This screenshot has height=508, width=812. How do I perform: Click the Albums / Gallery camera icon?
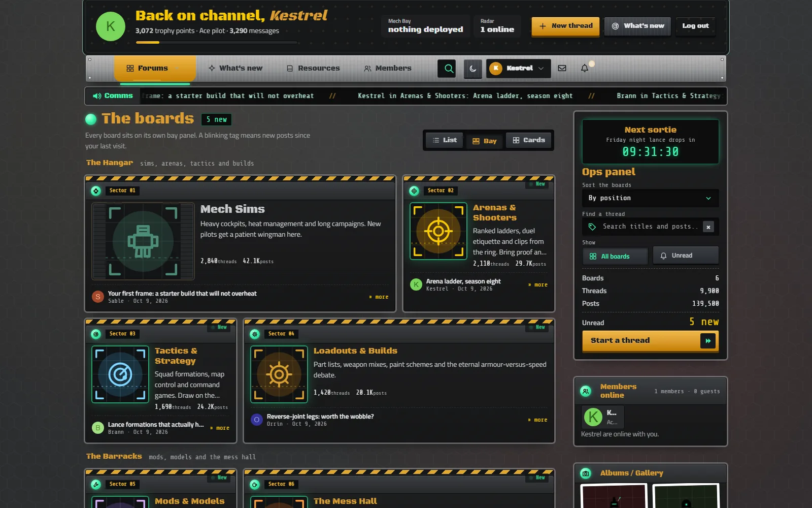click(x=586, y=473)
